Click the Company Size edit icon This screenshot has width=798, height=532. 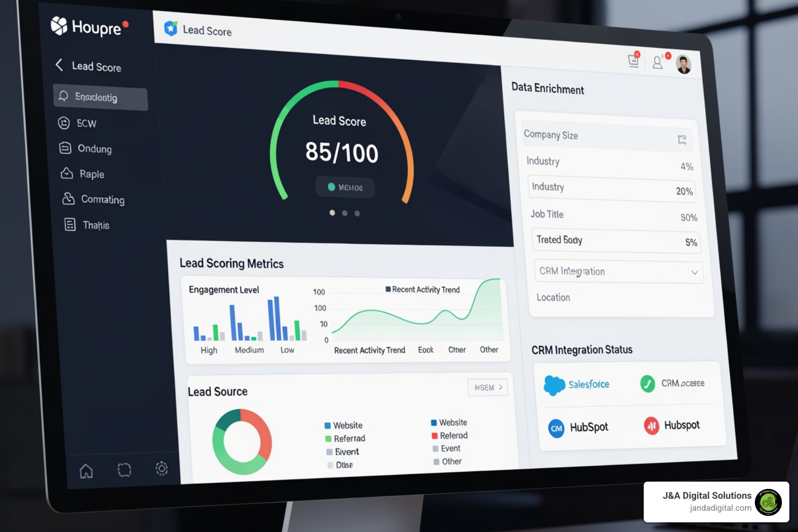point(682,139)
